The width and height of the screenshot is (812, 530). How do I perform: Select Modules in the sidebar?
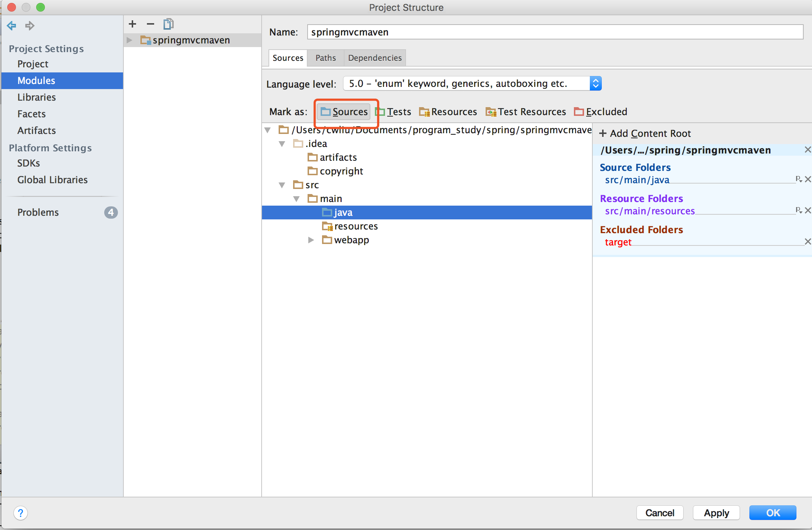[x=62, y=81]
